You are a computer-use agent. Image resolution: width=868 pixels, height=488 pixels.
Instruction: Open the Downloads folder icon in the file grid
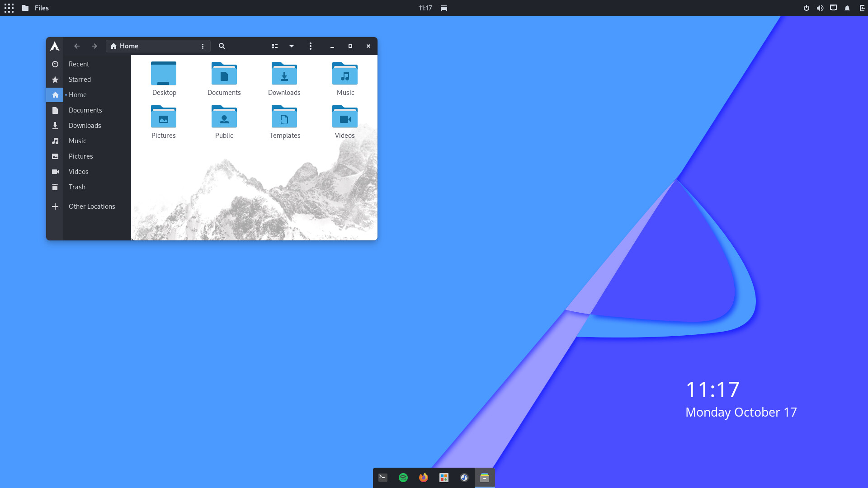click(x=284, y=73)
